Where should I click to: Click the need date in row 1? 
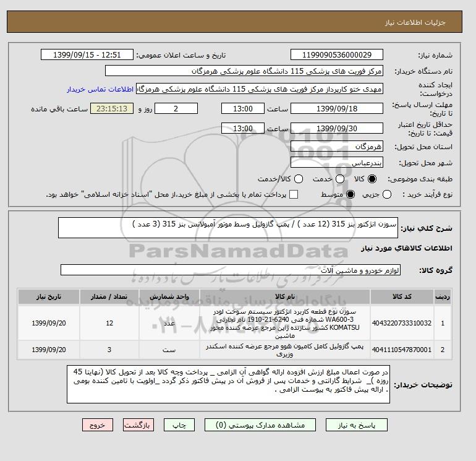click(x=49, y=323)
